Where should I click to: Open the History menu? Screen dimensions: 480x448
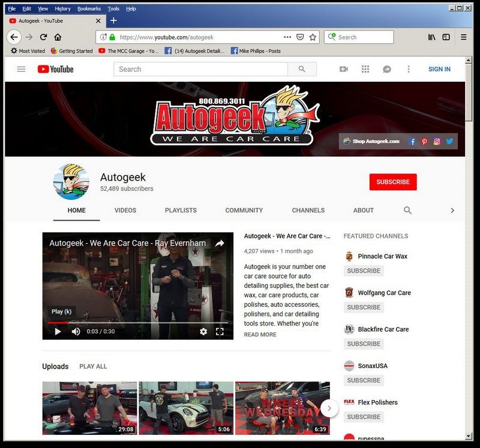click(x=62, y=8)
